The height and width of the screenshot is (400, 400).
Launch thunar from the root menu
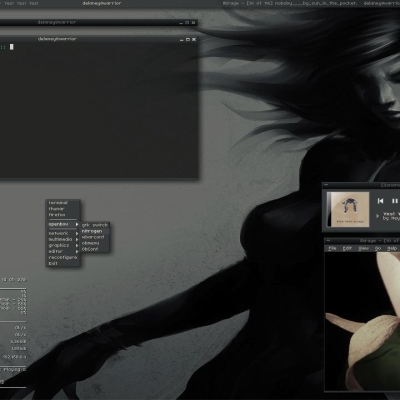tap(62, 209)
